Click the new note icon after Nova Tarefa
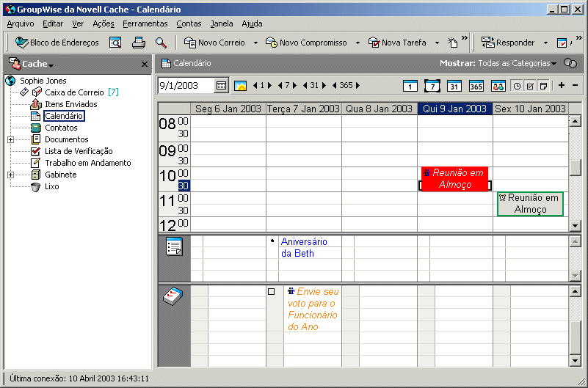 pyautogui.click(x=453, y=43)
